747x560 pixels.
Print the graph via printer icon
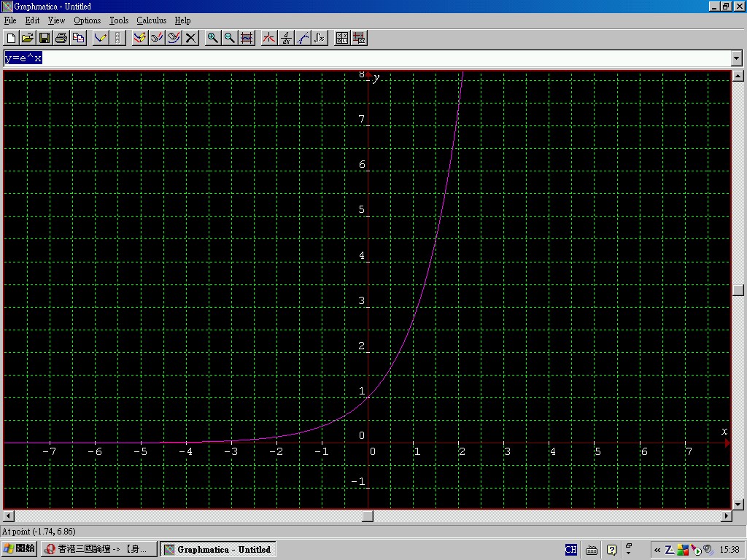(x=61, y=38)
